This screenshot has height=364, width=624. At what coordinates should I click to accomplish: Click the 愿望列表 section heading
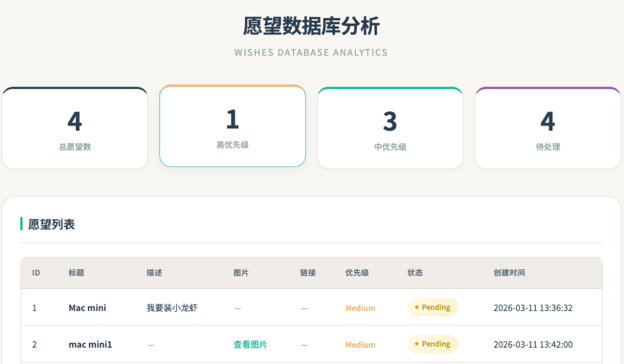[51, 224]
